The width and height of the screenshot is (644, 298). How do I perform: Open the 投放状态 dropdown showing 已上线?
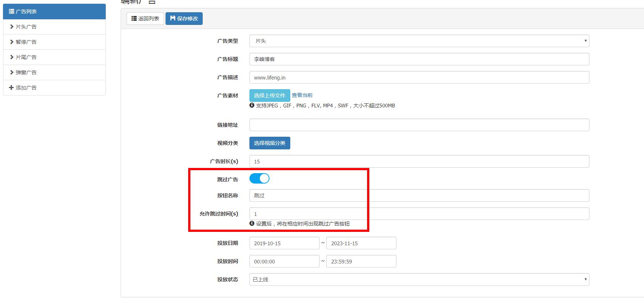pyautogui.click(x=419, y=279)
